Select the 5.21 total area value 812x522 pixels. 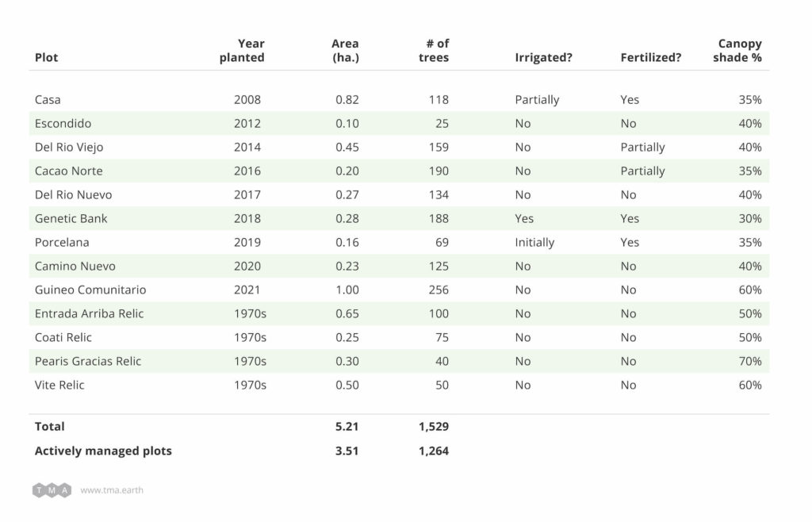tap(347, 426)
